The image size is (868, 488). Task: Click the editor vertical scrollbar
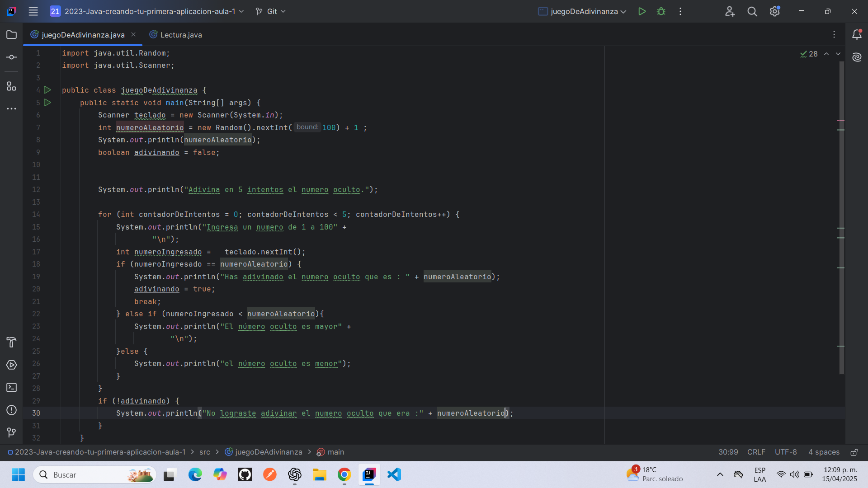(x=841, y=217)
